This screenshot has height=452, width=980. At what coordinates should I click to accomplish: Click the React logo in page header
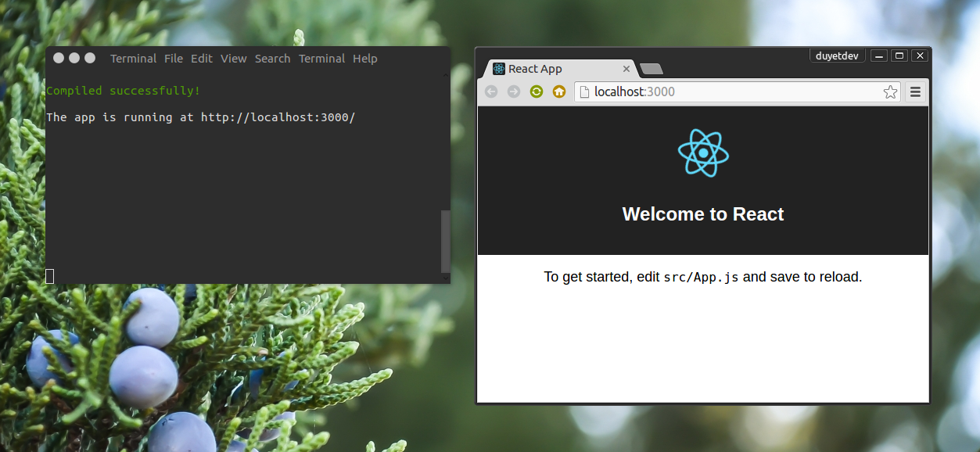703,152
